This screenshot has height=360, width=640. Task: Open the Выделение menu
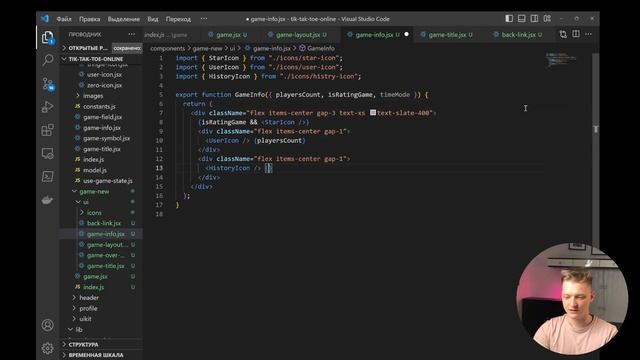tap(124, 19)
